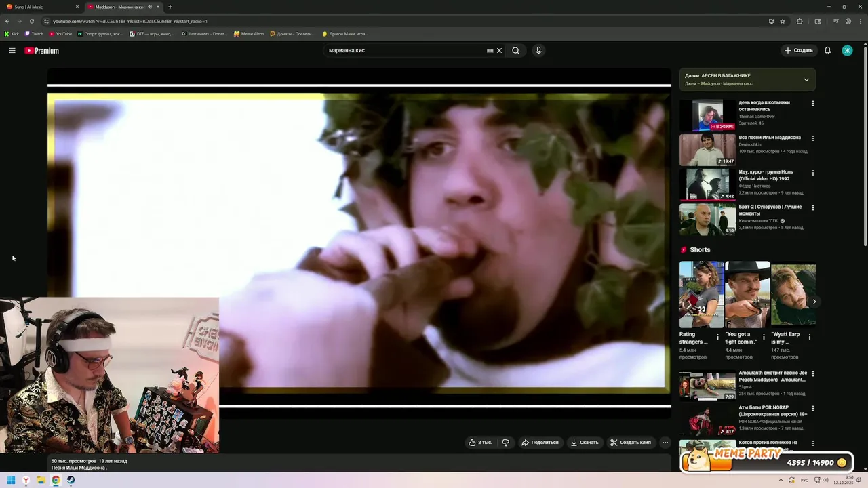Open File Explorer from taskbar
The image size is (868, 488).
click(41, 481)
